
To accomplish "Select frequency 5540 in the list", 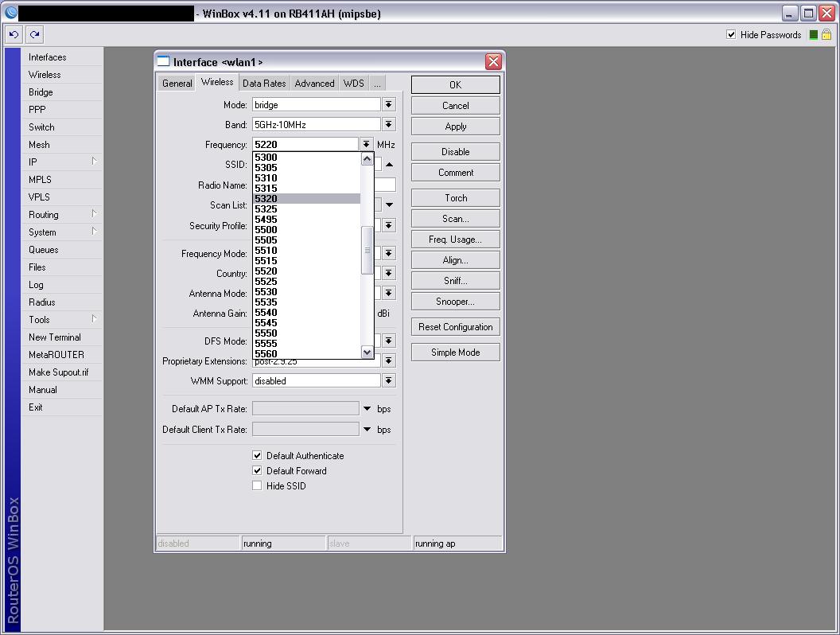I will click(306, 313).
